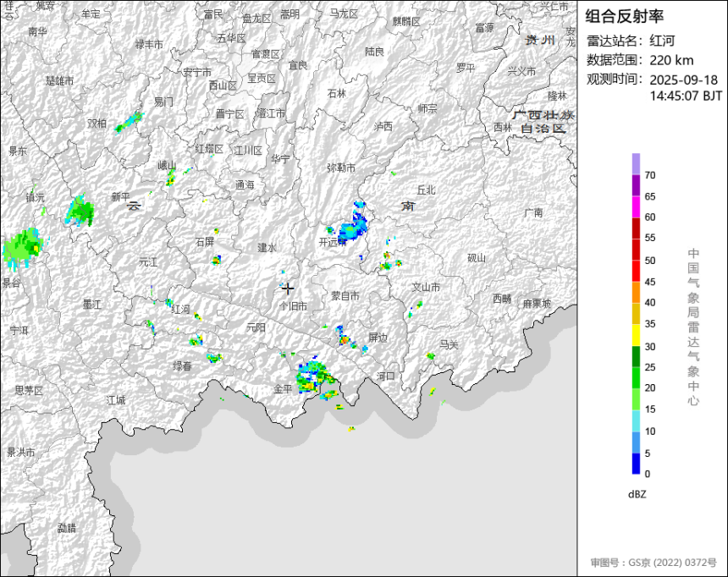Click the 文山市 map label
The height and width of the screenshot is (577, 728).
[426, 288]
